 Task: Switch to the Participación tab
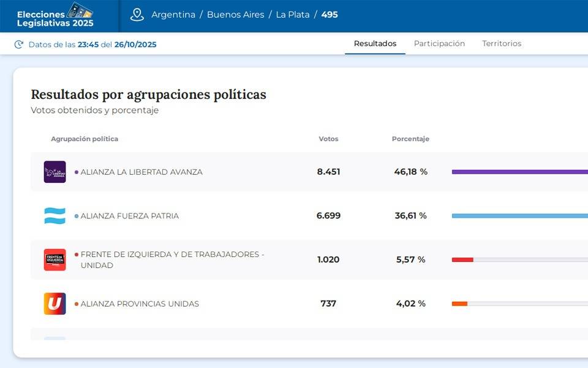click(x=439, y=44)
